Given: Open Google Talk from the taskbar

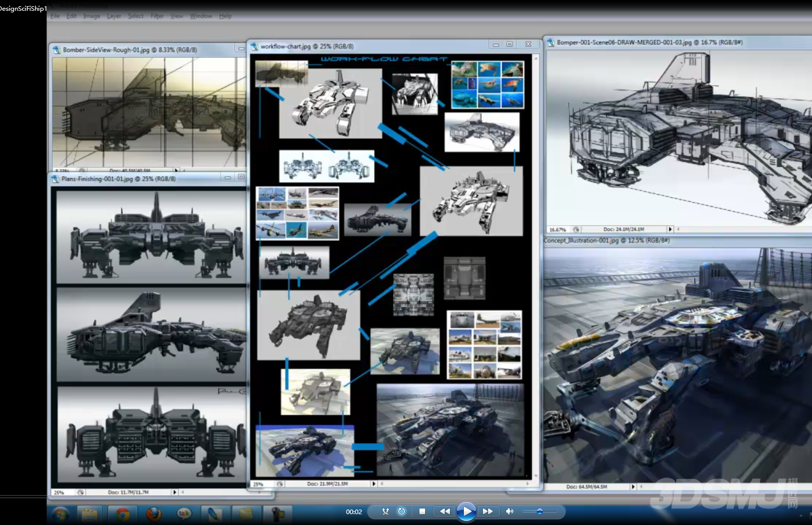Looking at the screenshot, I should pyautogui.click(x=184, y=514).
